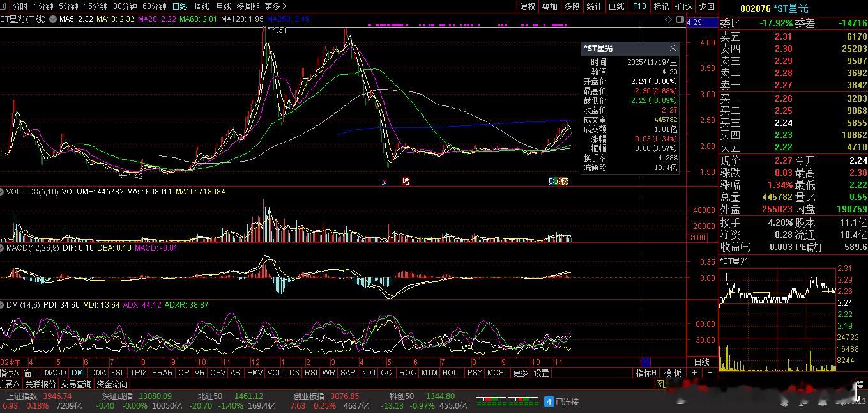
Task: Click the 复权 button
Action: pyautogui.click(x=528, y=6)
